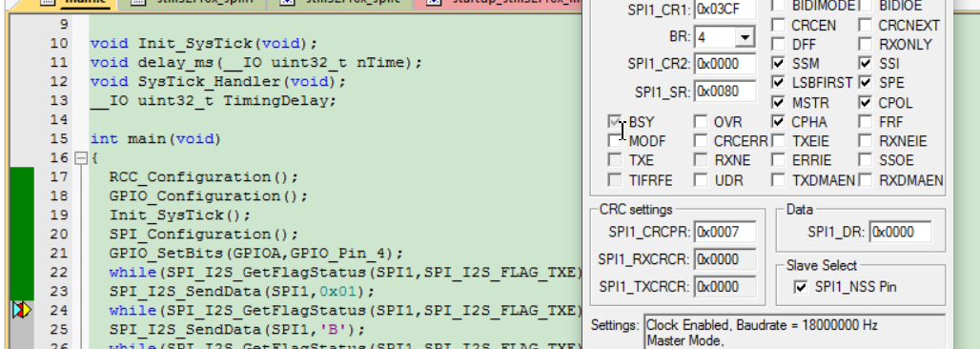980x349 pixels.
Task: Enable the RXONLY checkbox
Action: [865, 45]
